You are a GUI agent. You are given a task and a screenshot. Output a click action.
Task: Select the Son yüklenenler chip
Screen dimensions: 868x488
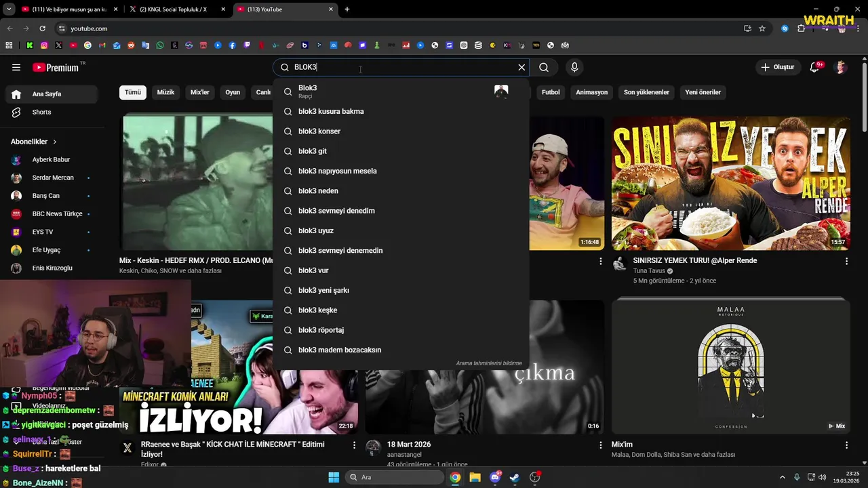click(646, 92)
